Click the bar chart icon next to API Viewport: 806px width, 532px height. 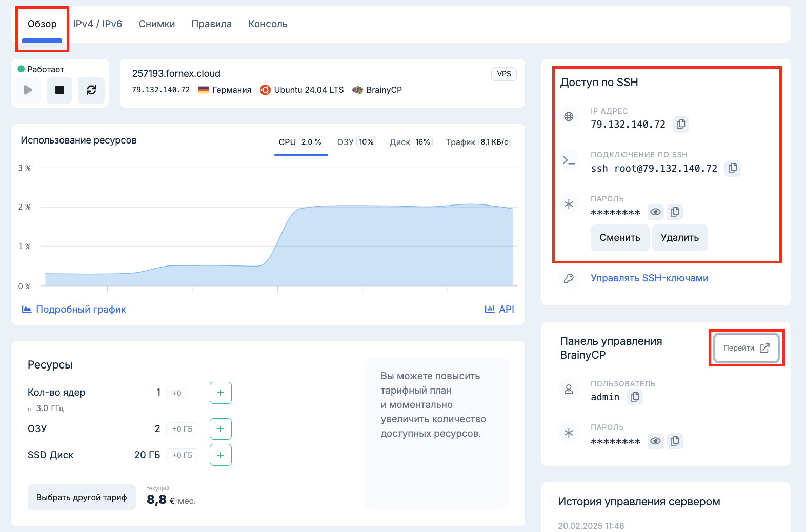(x=490, y=309)
